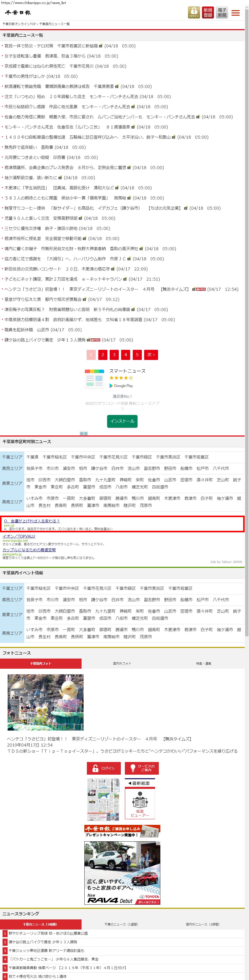Go to page 2 of news list
Viewport: 249px width, 980px height.
click(103, 355)
